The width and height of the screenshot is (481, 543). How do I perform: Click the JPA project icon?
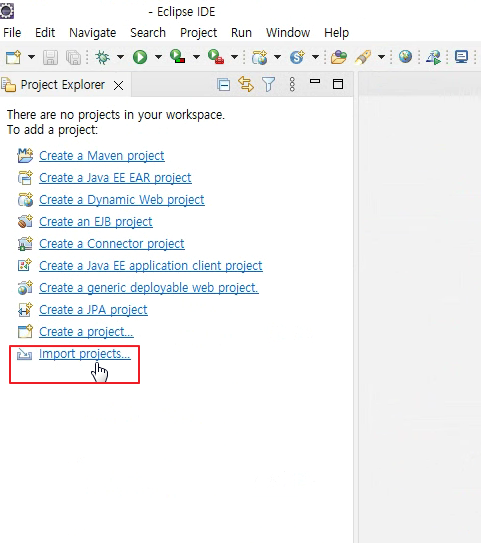tap(25, 310)
